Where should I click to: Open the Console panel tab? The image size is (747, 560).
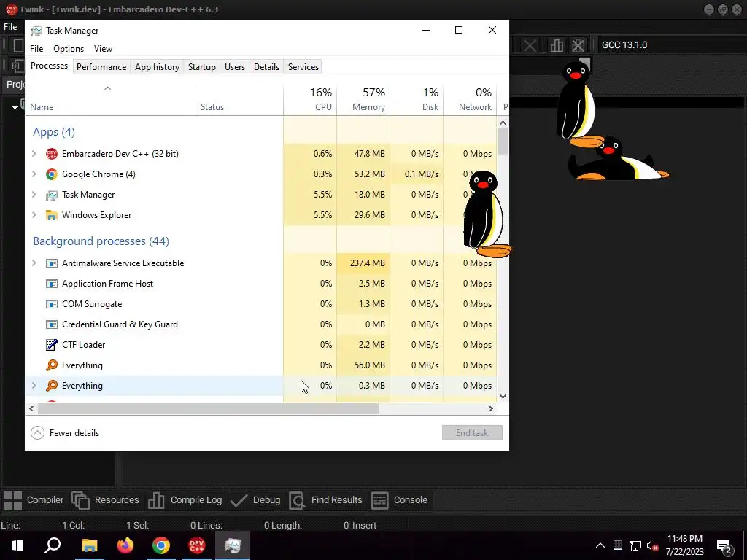coord(399,500)
